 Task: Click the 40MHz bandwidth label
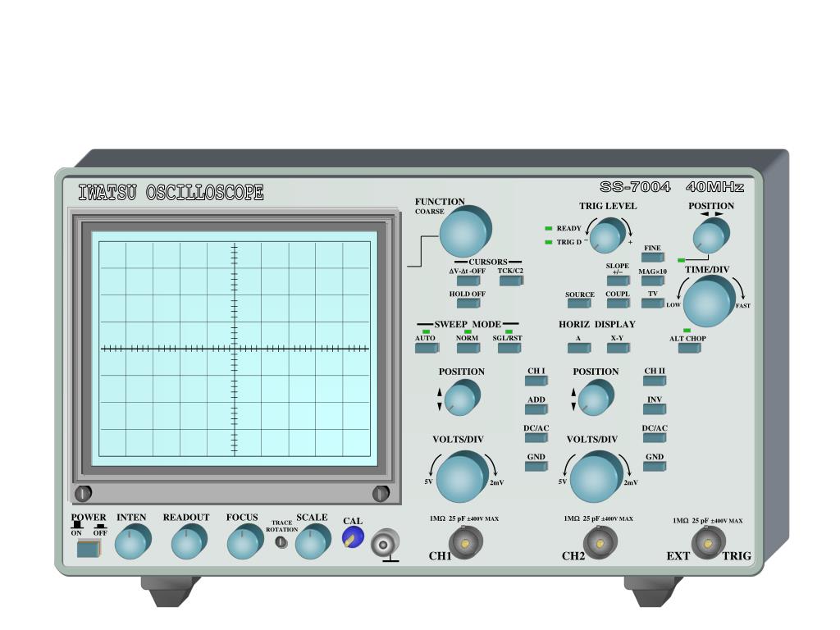point(714,186)
